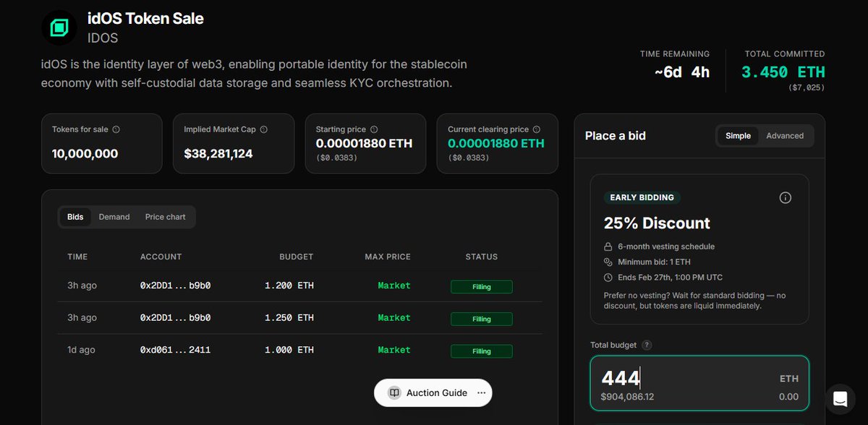This screenshot has width=868, height=425.
Task: Click 'Ends Feb 27th, 1:00 PM UTC' text
Action: coord(670,278)
